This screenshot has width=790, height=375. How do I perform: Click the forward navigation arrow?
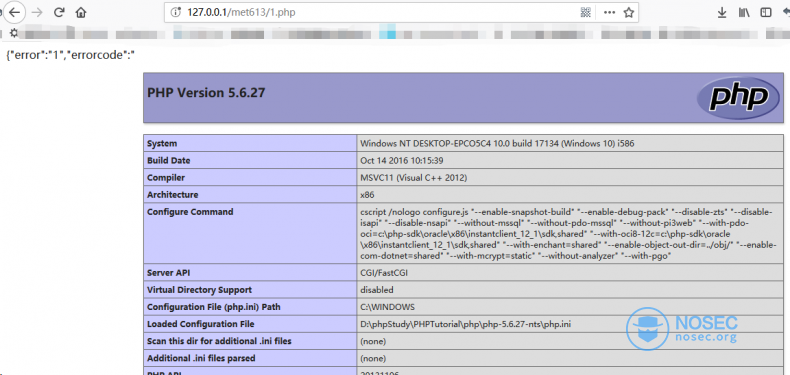(x=37, y=13)
